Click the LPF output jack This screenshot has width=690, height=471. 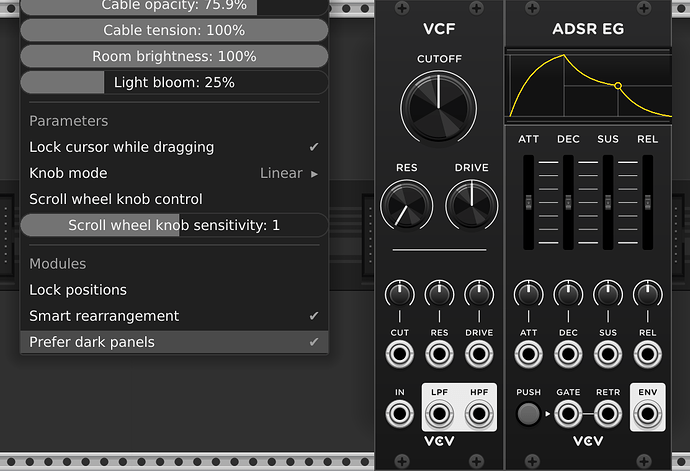(x=439, y=414)
